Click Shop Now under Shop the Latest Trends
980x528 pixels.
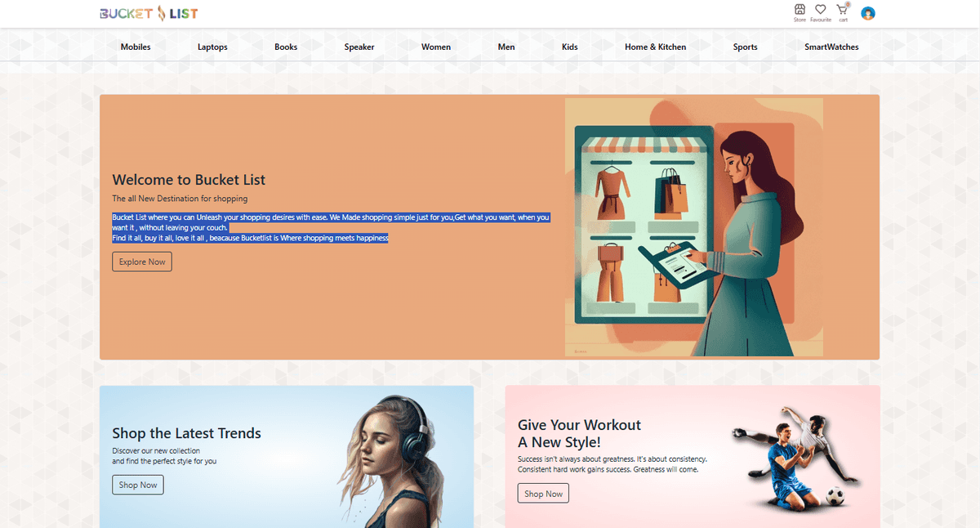coord(137,485)
